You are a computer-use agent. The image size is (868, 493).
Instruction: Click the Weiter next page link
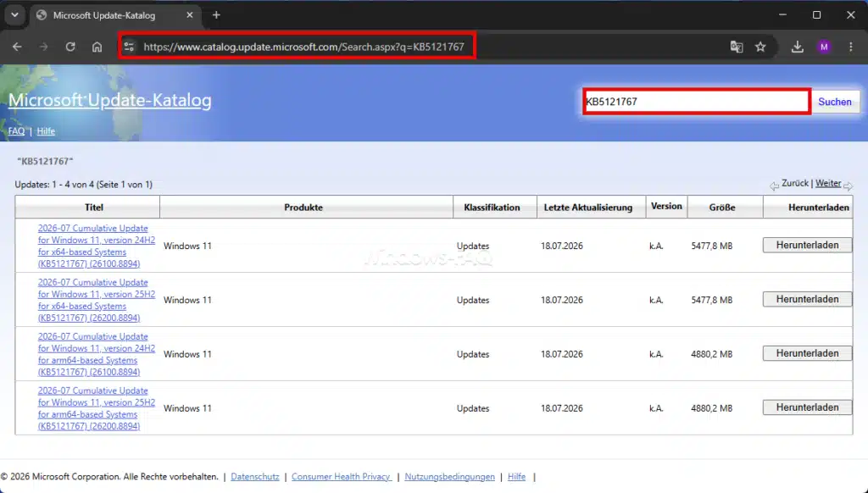(x=827, y=183)
